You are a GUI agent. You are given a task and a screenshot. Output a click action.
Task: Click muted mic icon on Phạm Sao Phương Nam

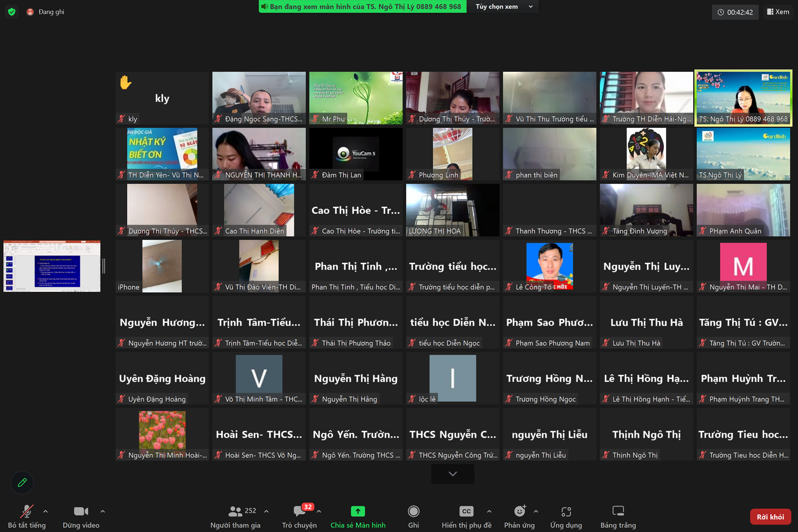(509, 343)
